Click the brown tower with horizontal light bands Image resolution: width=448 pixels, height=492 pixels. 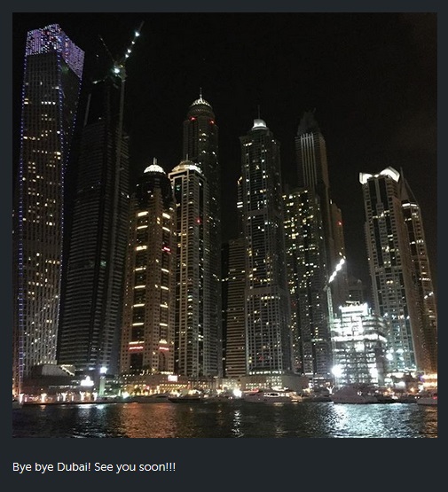(x=148, y=269)
